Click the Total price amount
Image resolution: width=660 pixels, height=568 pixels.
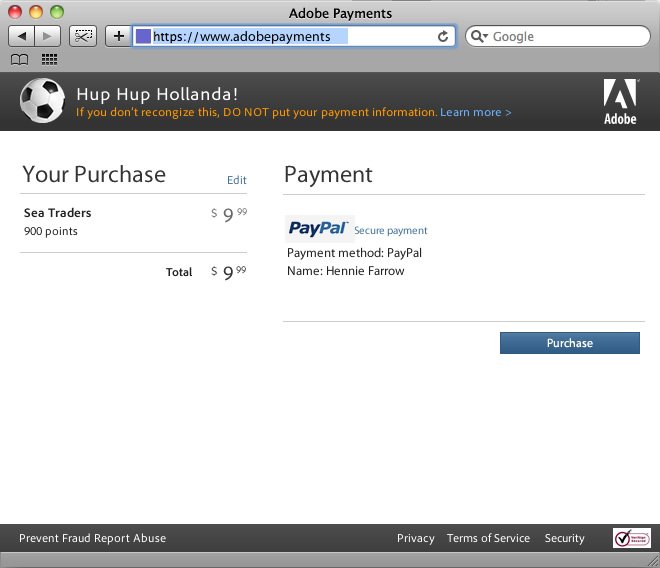[x=229, y=272]
